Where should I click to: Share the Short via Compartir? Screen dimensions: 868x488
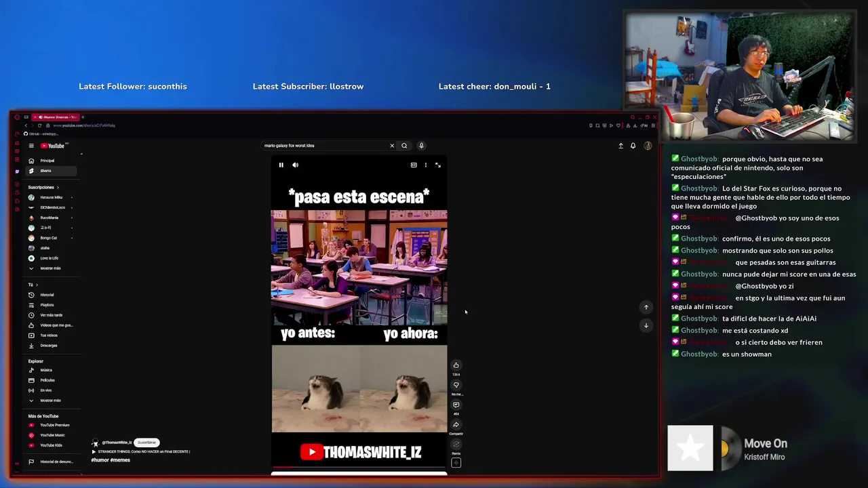(x=456, y=425)
